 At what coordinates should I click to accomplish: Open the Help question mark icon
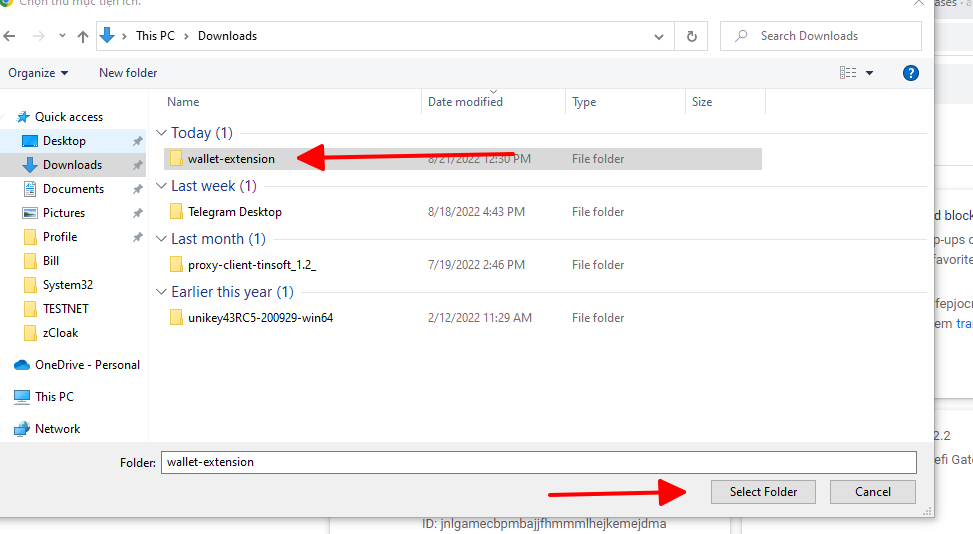tap(910, 73)
